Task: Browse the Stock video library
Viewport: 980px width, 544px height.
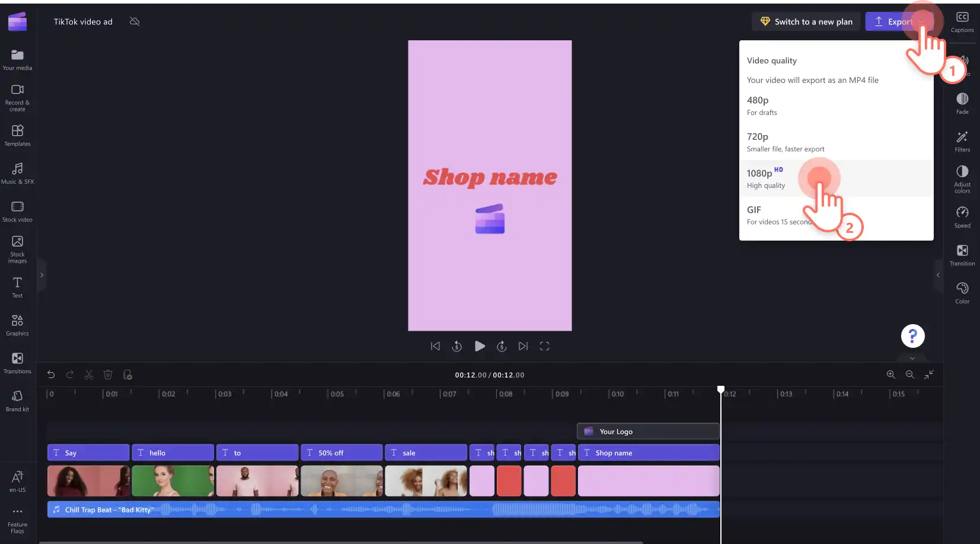Action: tap(17, 212)
